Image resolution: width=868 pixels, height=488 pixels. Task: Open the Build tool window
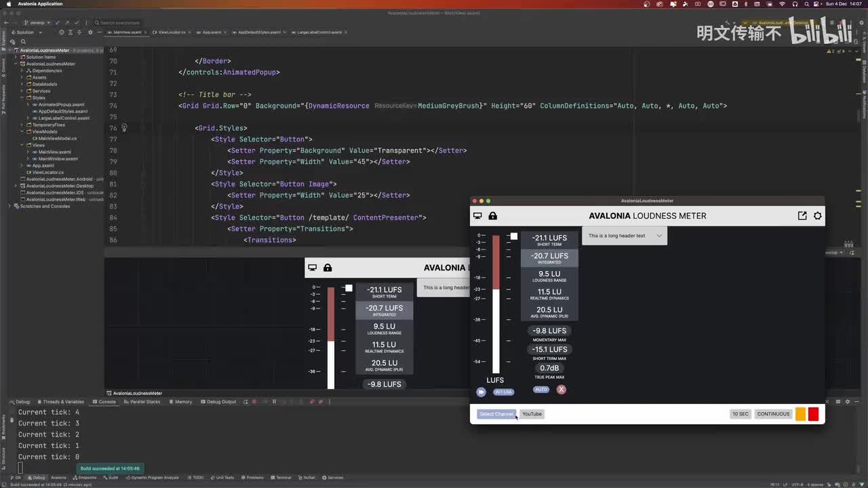pos(111,478)
